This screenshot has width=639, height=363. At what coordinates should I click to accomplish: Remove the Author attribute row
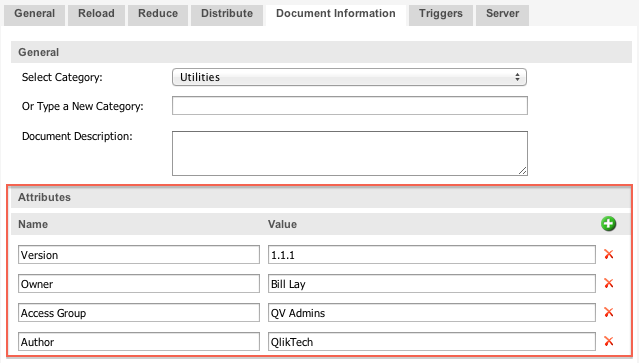coord(608,341)
